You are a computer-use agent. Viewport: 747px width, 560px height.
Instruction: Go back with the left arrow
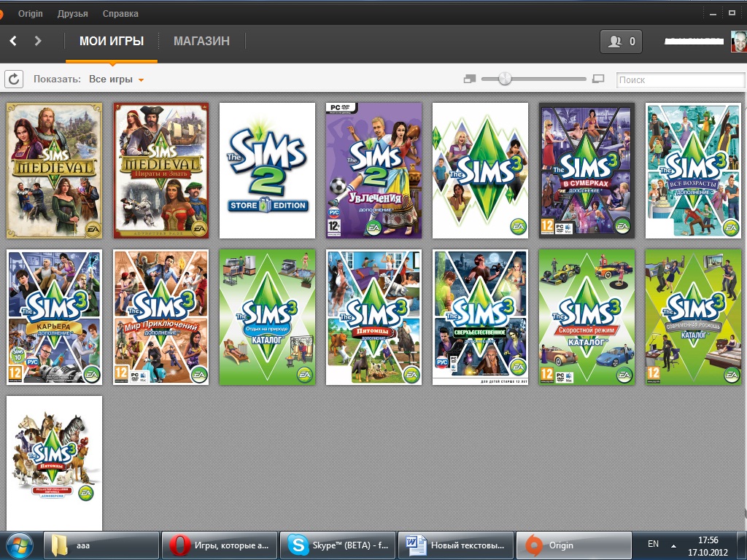13,41
